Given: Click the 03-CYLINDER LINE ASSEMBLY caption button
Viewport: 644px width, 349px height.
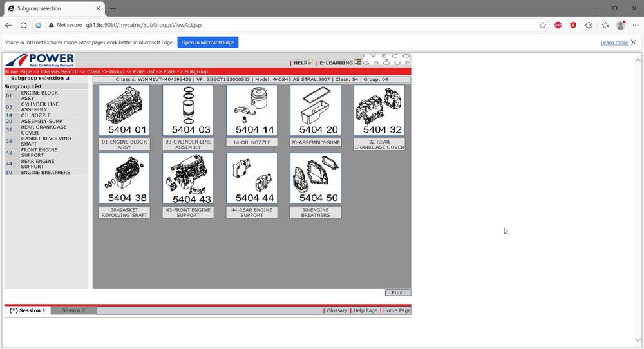Looking at the screenshot, I should tap(188, 144).
